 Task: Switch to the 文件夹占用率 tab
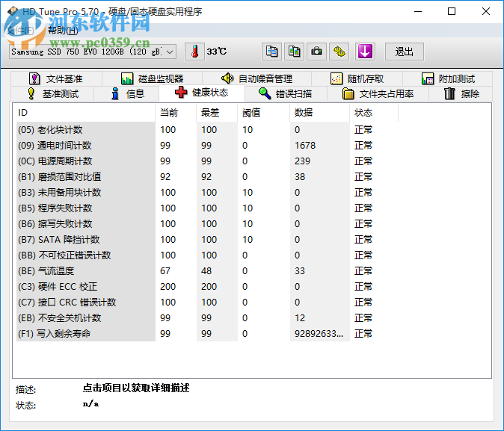pos(378,94)
